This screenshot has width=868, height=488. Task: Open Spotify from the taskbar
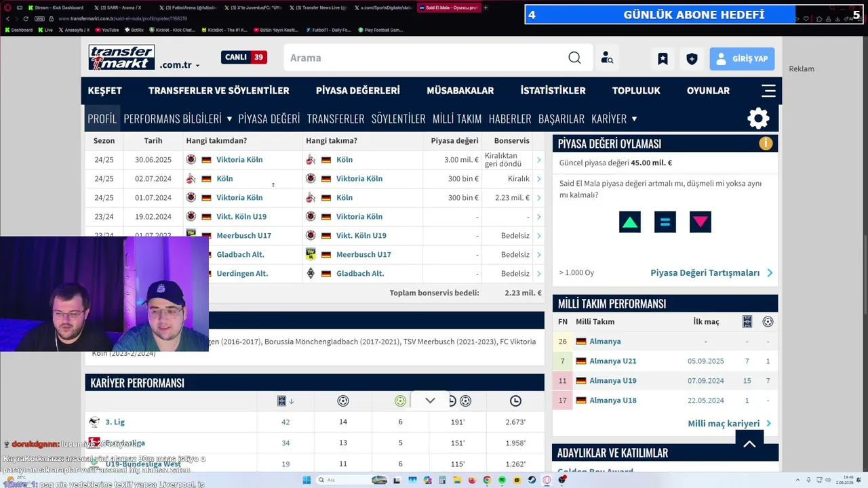point(502,480)
